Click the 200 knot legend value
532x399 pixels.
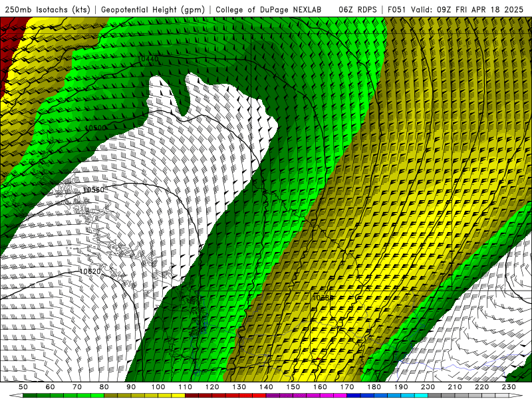[x=428, y=387]
